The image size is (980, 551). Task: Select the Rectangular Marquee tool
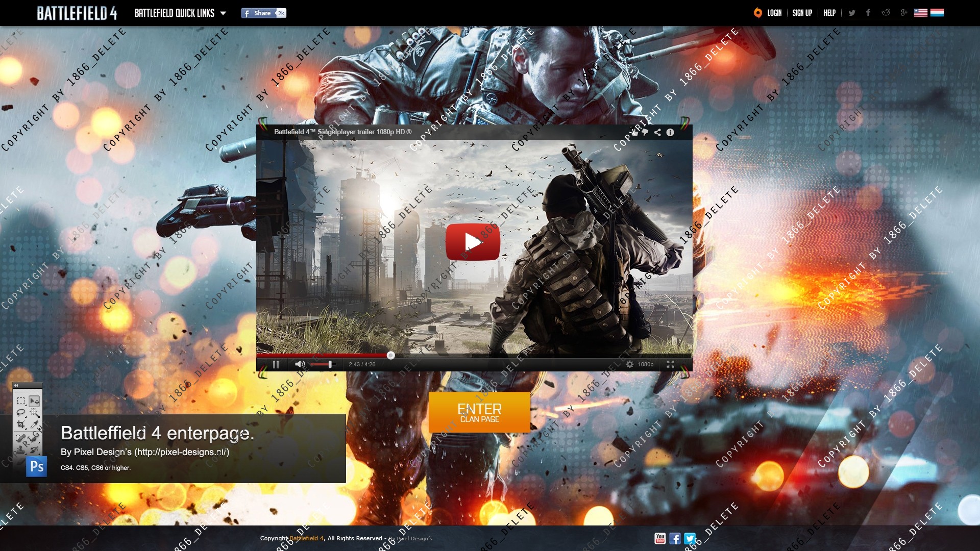tap(21, 401)
